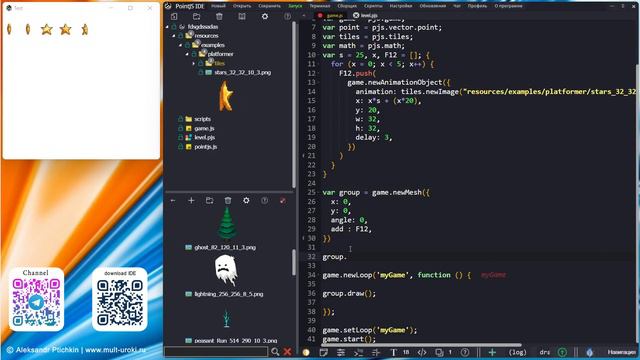Open the last menu bar item on the right

click(508, 6)
